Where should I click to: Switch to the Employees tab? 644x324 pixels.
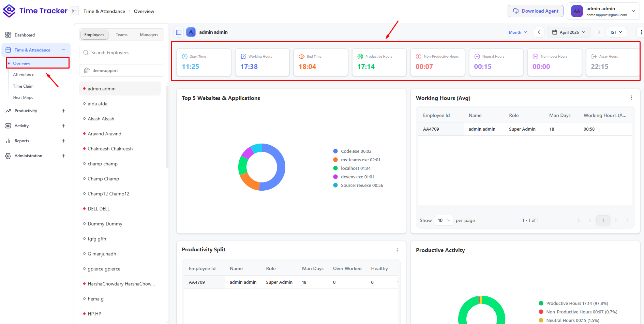pyautogui.click(x=94, y=35)
